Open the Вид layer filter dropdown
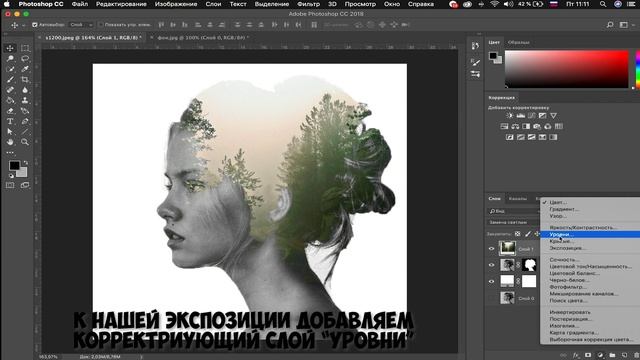The width and height of the screenshot is (640, 360). click(x=513, y=211)
